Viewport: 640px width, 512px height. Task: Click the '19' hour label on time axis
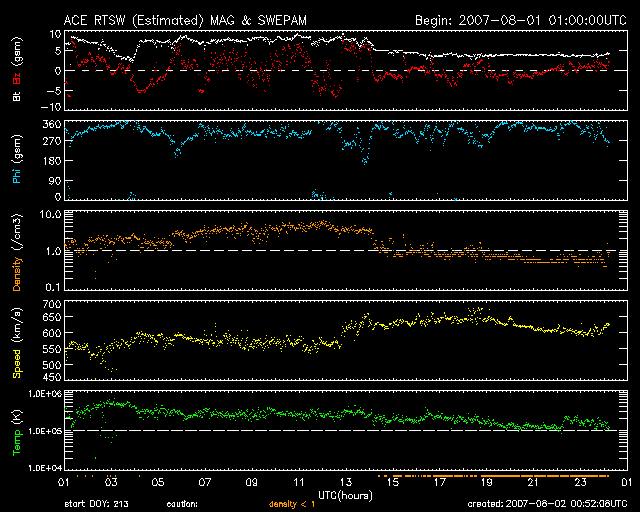[x=487, y=482]
